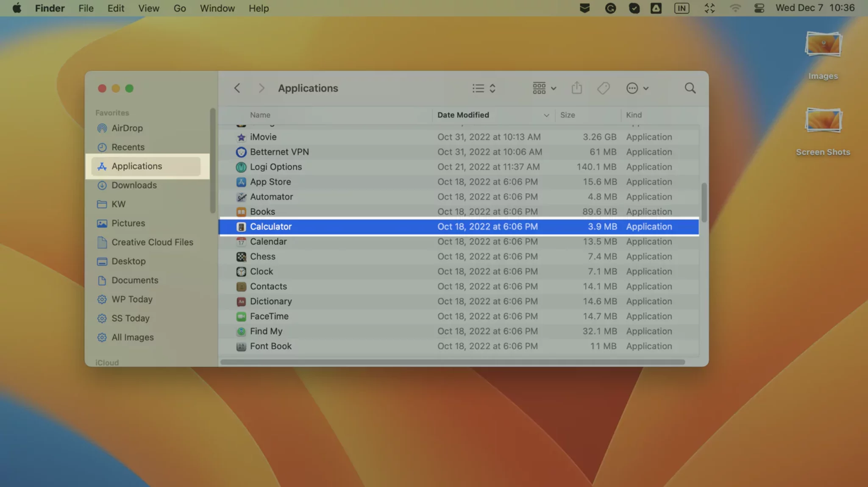
Task: Click the IN input source icon
Action: 682,8
